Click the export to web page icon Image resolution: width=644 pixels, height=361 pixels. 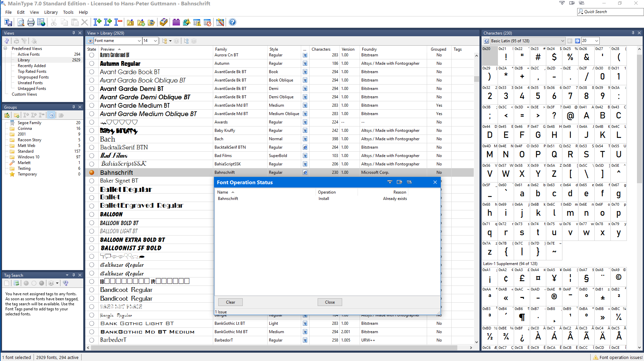click(41, 22)
